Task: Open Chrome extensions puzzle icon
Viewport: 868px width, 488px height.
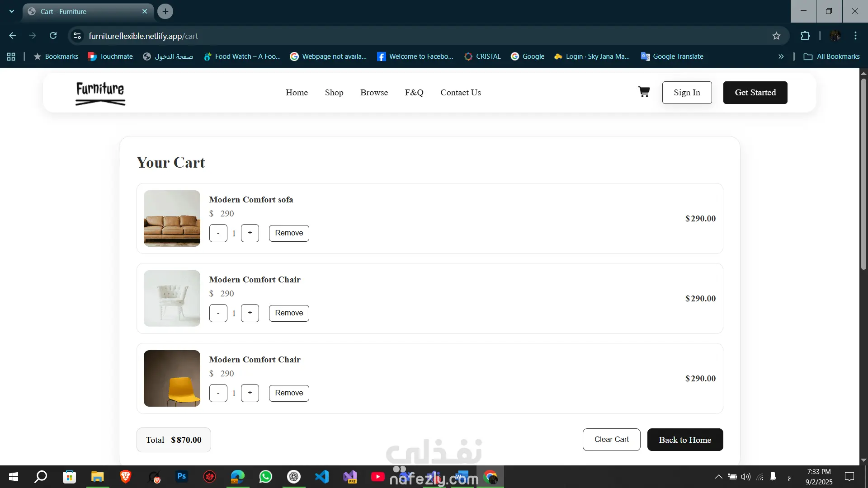Action: point(805,36)
